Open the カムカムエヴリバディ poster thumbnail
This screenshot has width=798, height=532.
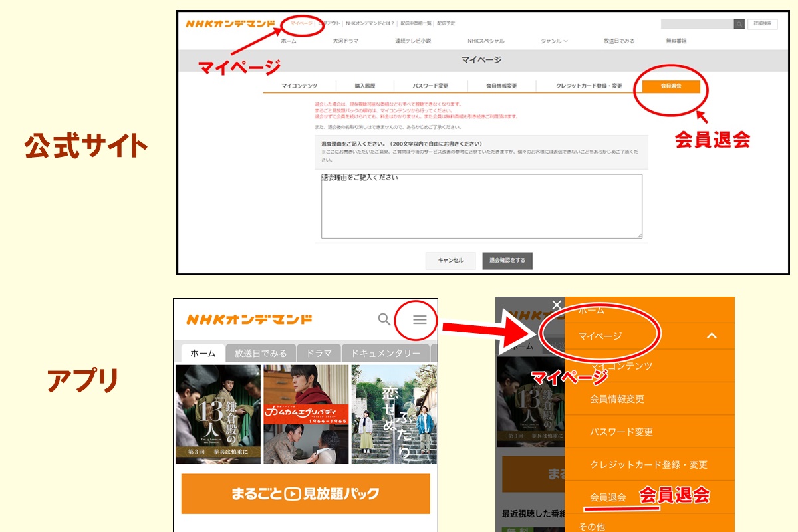pyautogui.click(x=306, y=414)
